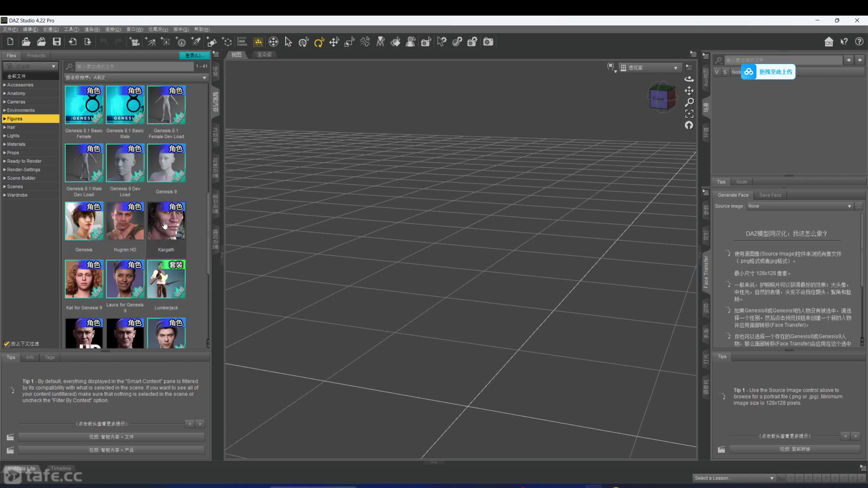Expand the Accessories category
This screenshot has height=488, width=868.
point(5,85)
